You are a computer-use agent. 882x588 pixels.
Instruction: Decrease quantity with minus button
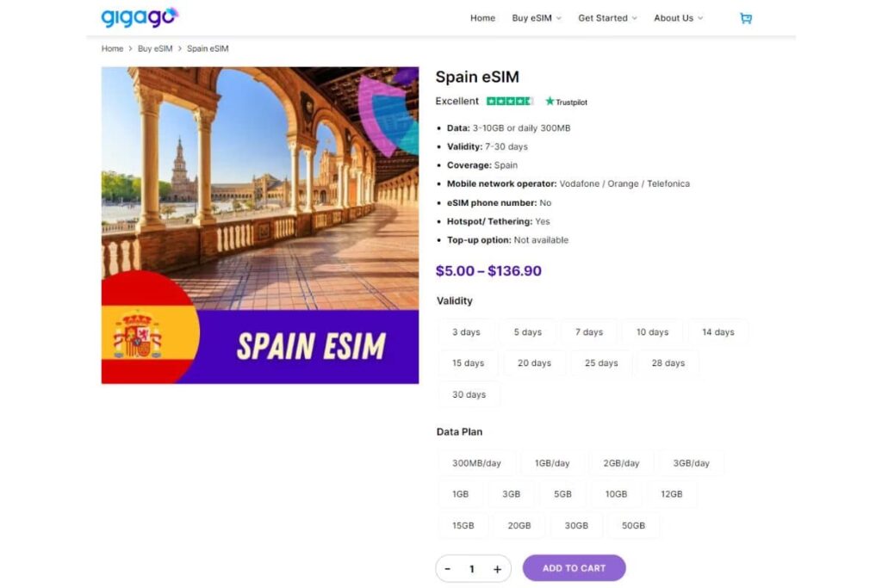(448, 569)
